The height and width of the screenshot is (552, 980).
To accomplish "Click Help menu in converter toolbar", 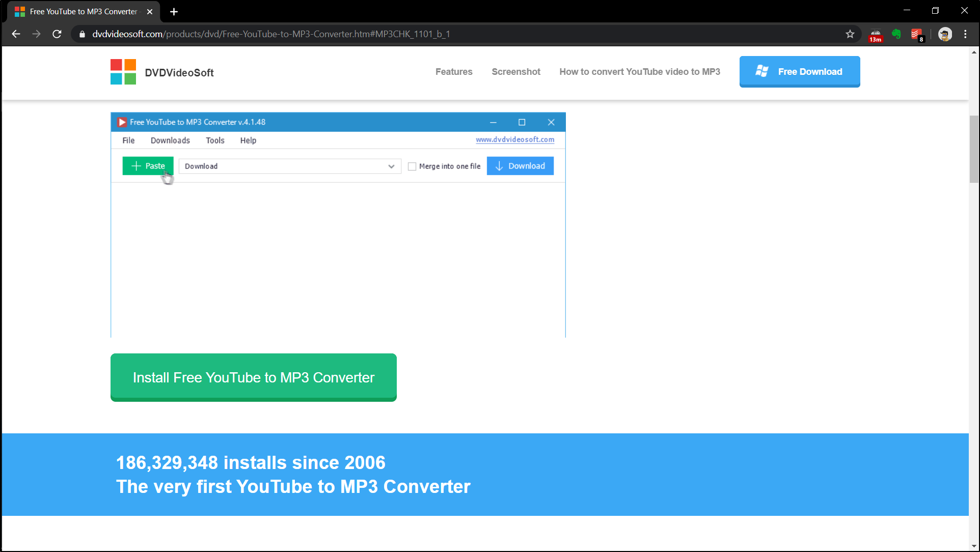I will [x=248, y=140].
